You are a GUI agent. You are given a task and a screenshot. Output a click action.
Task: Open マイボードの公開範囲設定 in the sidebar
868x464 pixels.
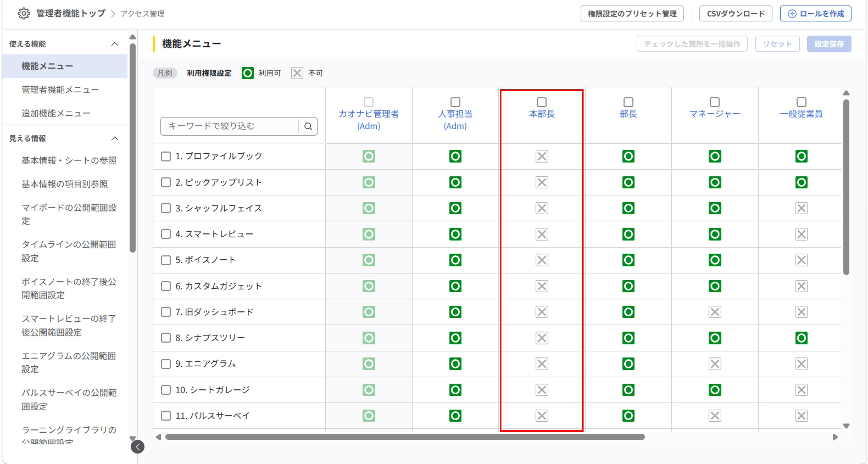coord(69,214)
